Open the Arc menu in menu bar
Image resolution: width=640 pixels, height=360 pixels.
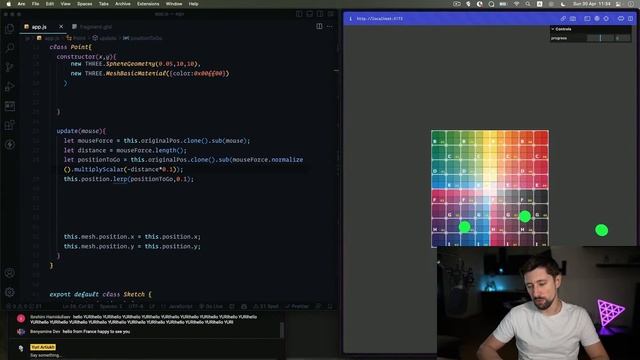point(21,4)
